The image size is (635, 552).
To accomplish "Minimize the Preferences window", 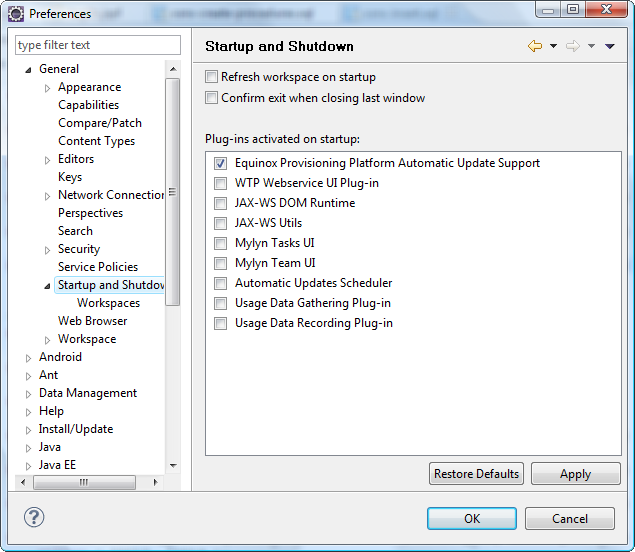I will 548,10.
